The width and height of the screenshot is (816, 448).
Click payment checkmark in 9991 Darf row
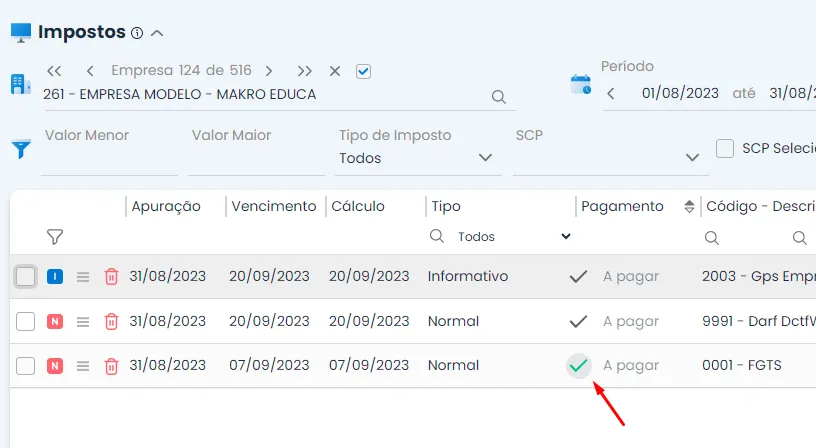pos(578,322)
